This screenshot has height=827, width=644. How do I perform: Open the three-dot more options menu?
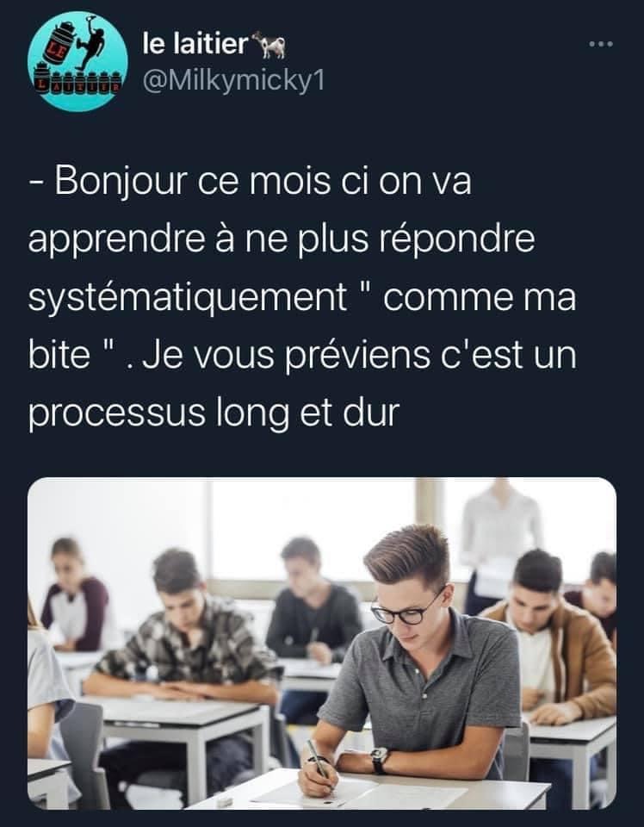click(601, 44)
